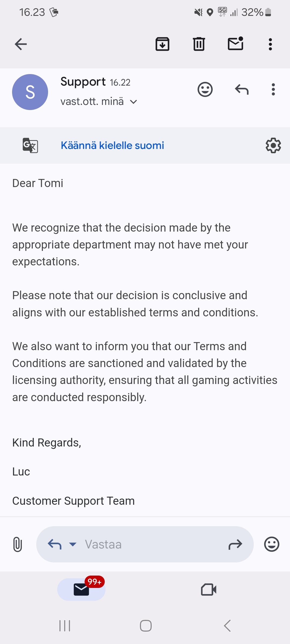The width and height of the screenshot is (290, 644).
Task: Switch to the Mail tab
Action: [81, 590]
